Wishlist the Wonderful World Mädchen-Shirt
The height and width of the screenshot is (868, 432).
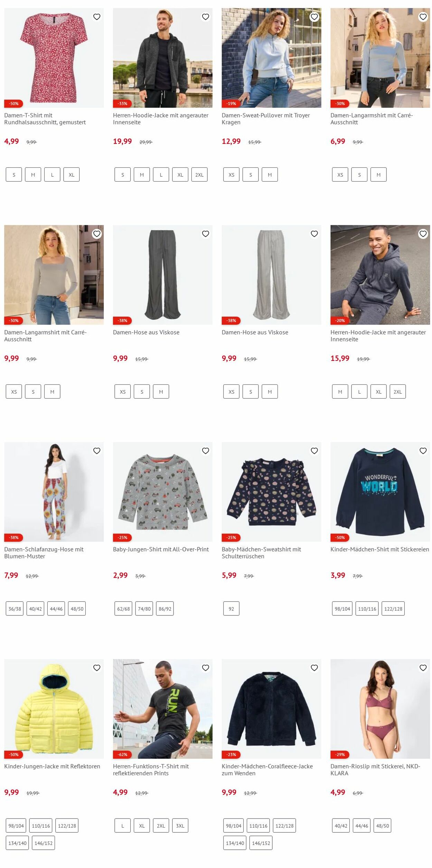(x=423, y=450)
